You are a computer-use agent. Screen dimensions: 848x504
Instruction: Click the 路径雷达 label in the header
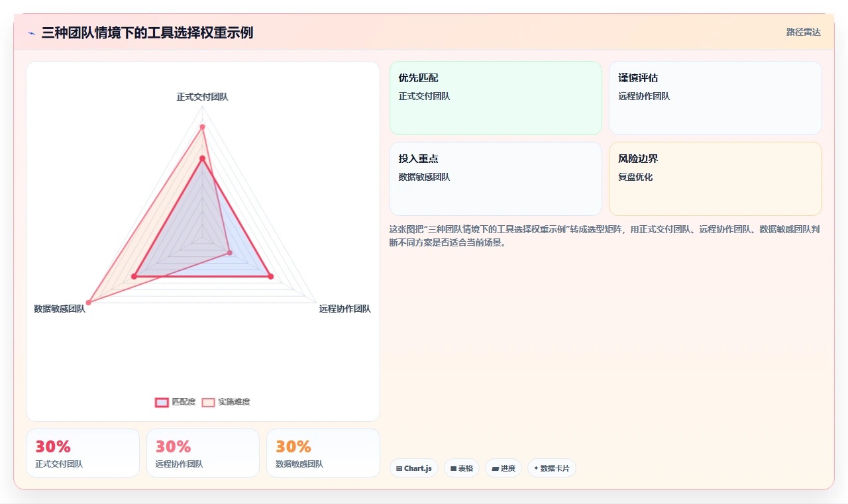coord(804,32)
